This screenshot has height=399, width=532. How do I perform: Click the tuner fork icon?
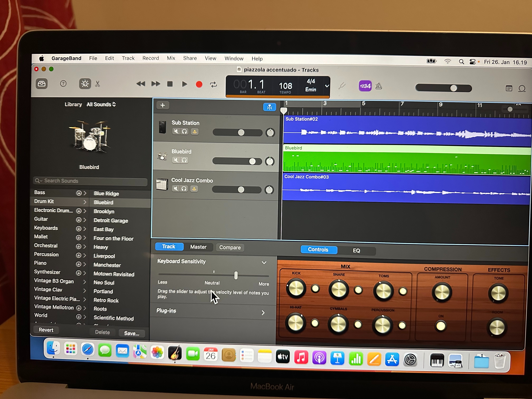342,86
